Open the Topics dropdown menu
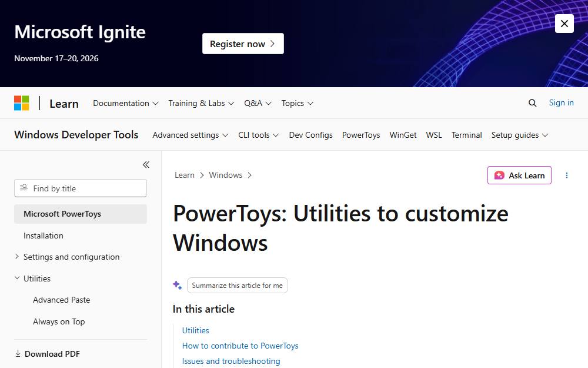 298,103
